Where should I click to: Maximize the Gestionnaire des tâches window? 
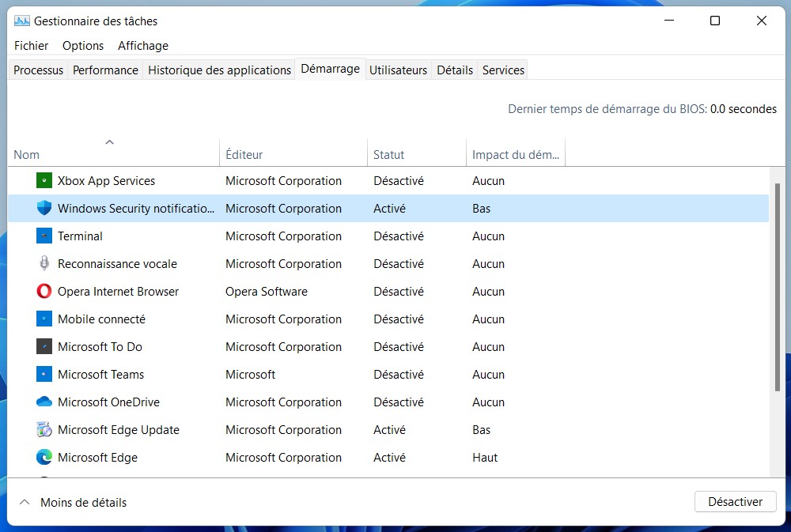pos(715,21)
